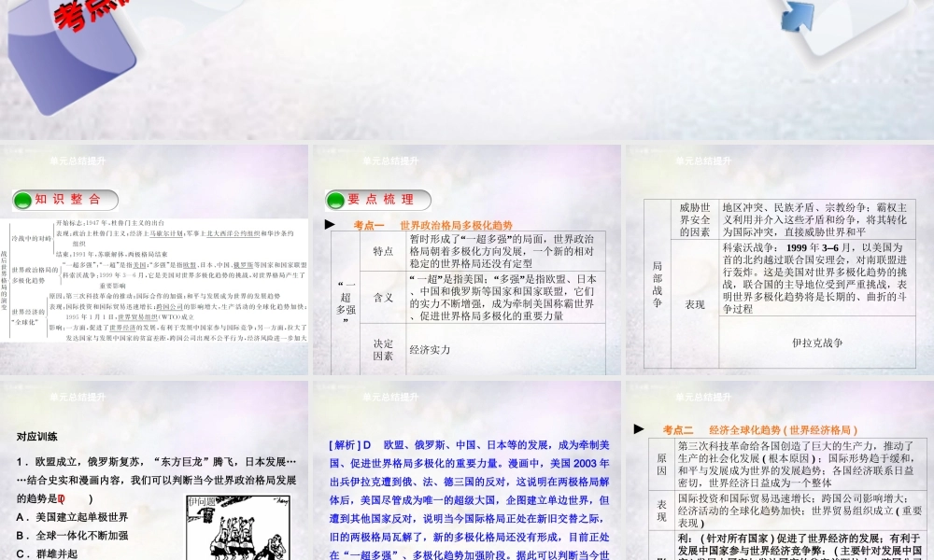The height and width of the screenshot is (560, 934).
Task: Click the black triangle marker before 考点二
Action: tap(639, 428)
